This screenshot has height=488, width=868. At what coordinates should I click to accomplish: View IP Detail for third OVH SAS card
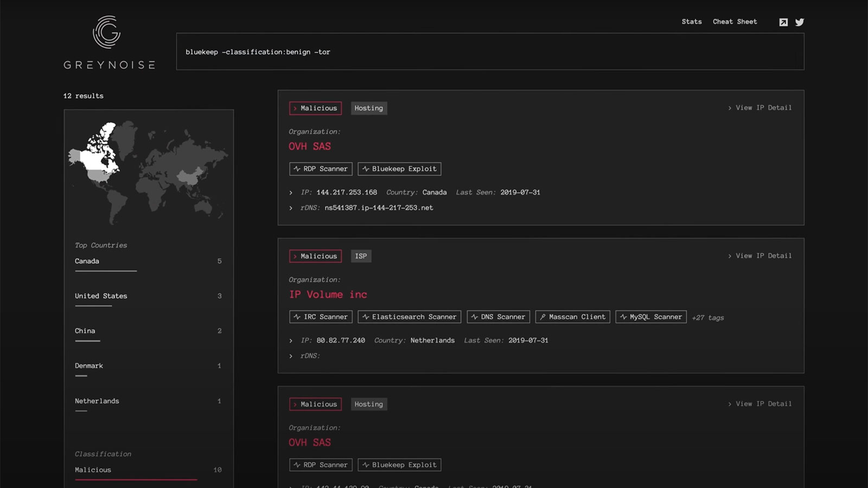pyautogui.click(x=759, y=404)
